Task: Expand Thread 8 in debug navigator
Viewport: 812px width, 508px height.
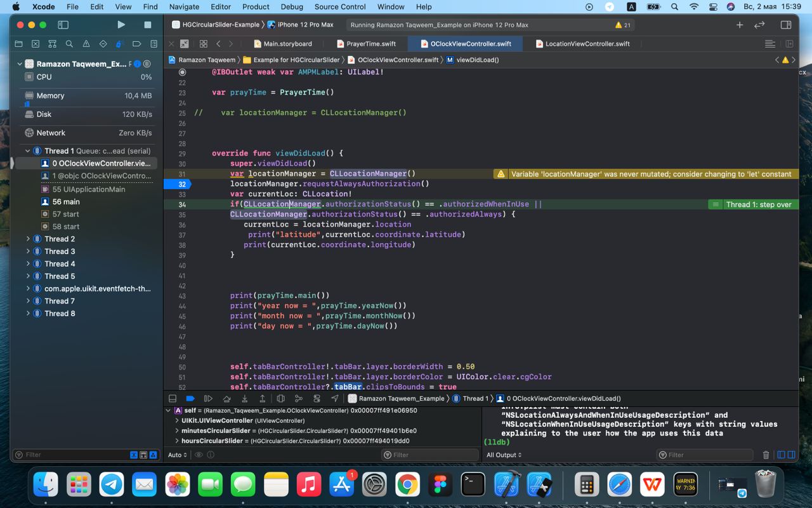Action: pyautogui.click(x=28, y=313)
